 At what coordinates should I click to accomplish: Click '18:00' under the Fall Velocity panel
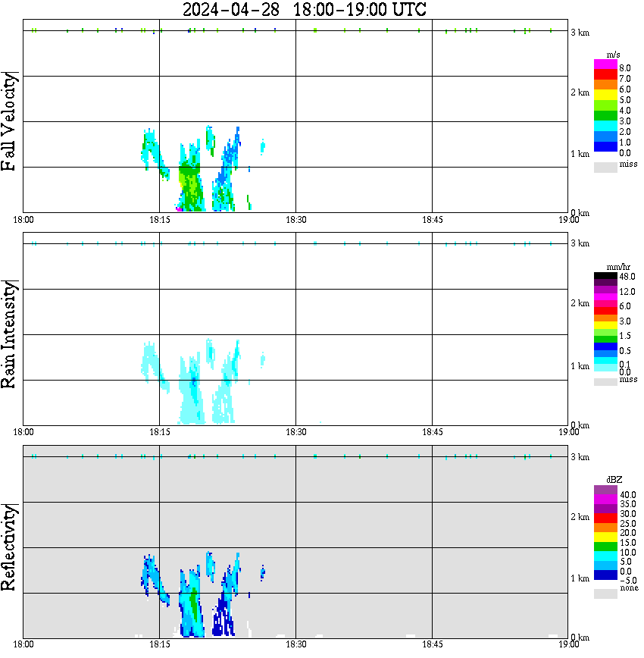[23, 220]
